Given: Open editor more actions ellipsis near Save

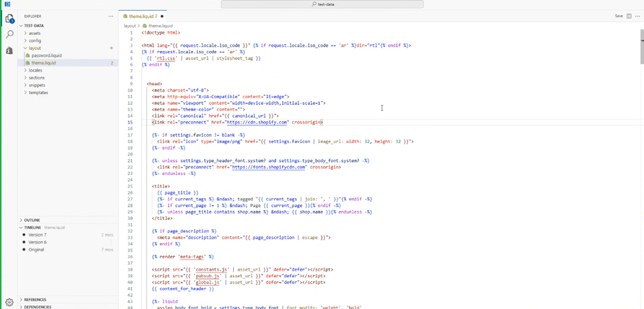Looking at the screenshot, I should (x=637, y=16).
